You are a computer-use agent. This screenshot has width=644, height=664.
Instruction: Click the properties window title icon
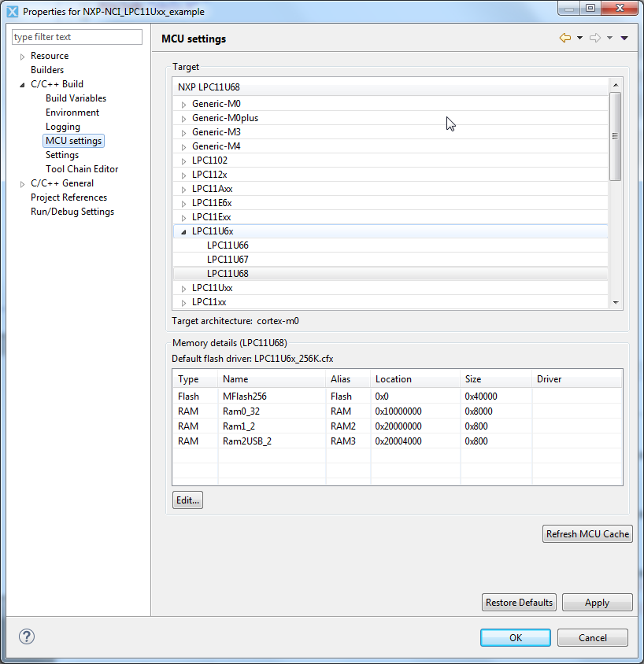click(x=13, y=12)
